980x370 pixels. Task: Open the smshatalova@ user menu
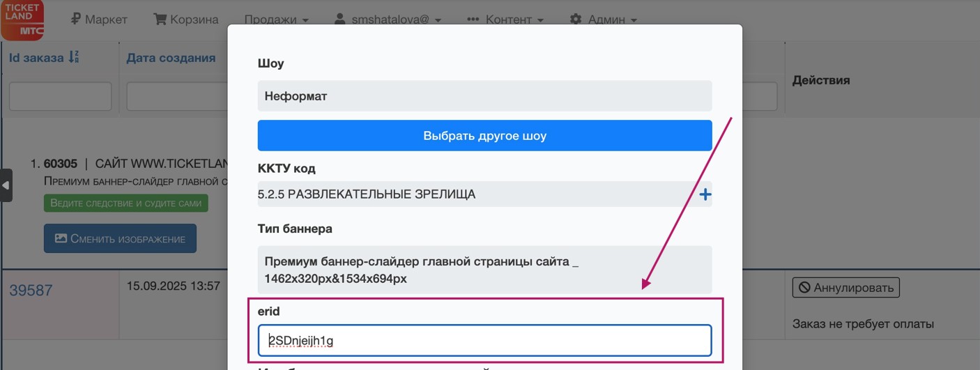point(388,20)
